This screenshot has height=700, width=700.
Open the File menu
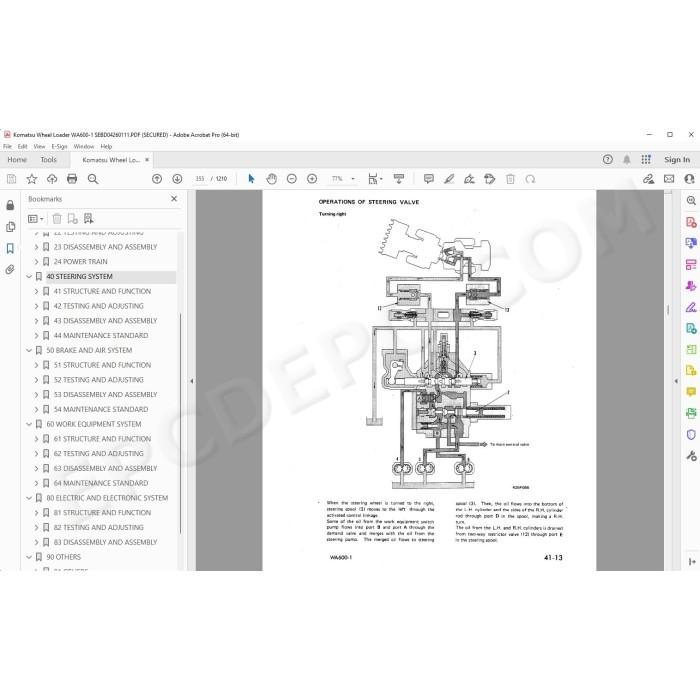8,146
